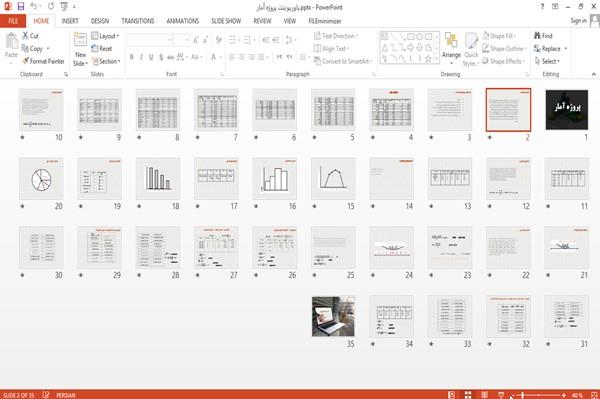Open the Section dropdown
This screenshot has height=399, width=600.
click(106, 61)
